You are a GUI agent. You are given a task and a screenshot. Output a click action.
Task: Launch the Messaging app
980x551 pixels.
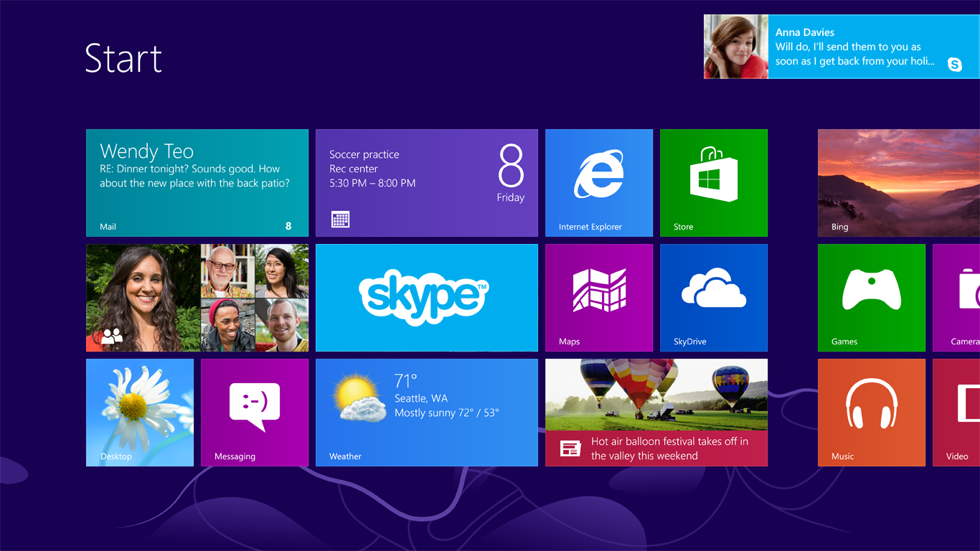254,412
